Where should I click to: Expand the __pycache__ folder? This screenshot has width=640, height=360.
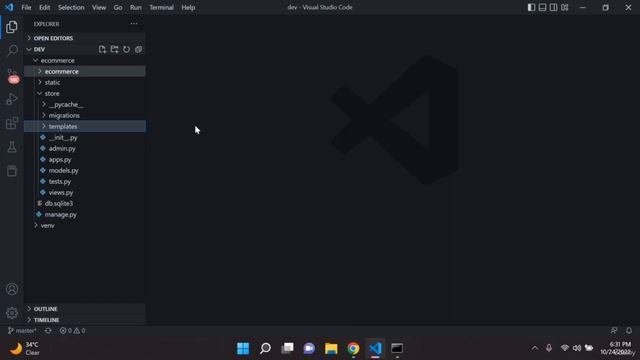85,104
